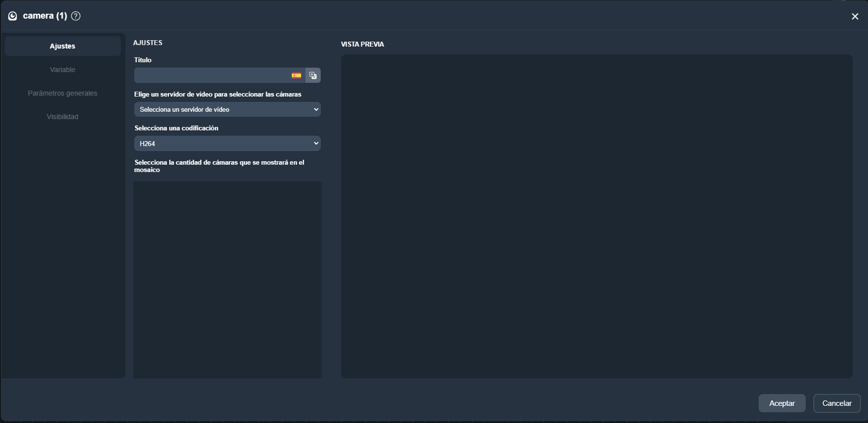Go to the Parámetros generales tab
This screenshot has width=868, height=423.
click(x=63, y=93)
